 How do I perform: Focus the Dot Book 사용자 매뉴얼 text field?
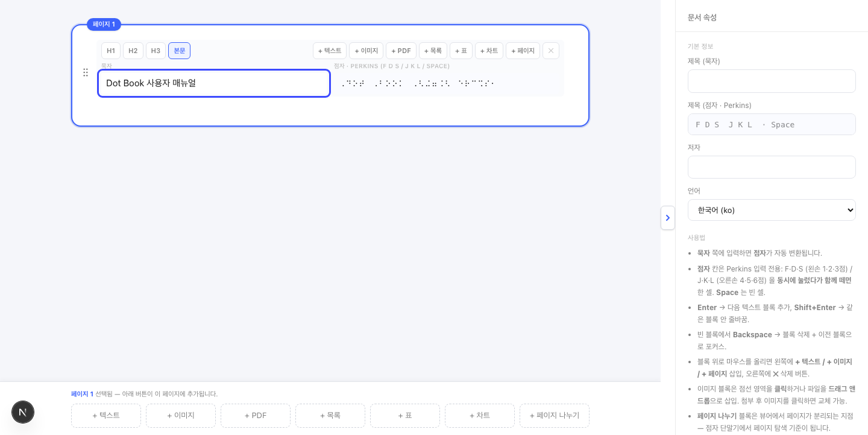pyautogui.click(x=214, y=83)
